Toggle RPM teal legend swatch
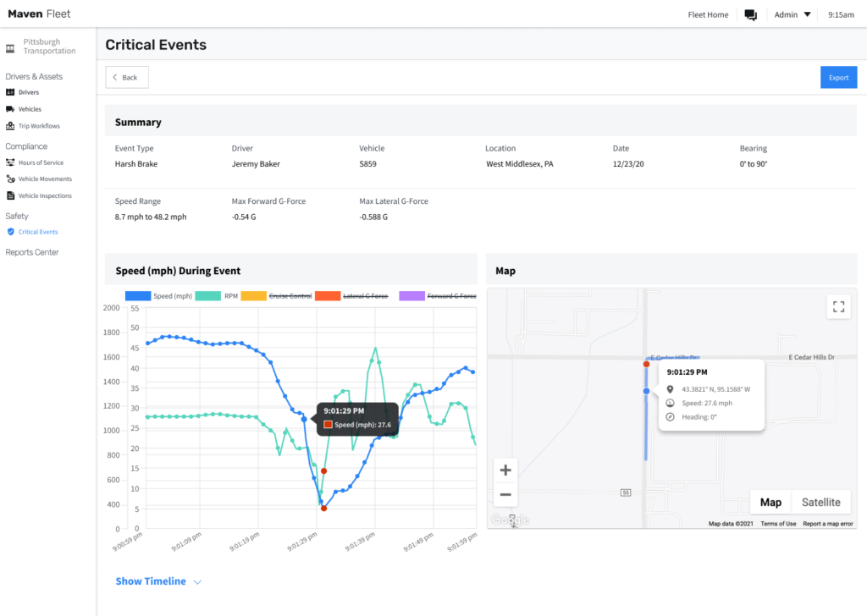 pos(208,296)
